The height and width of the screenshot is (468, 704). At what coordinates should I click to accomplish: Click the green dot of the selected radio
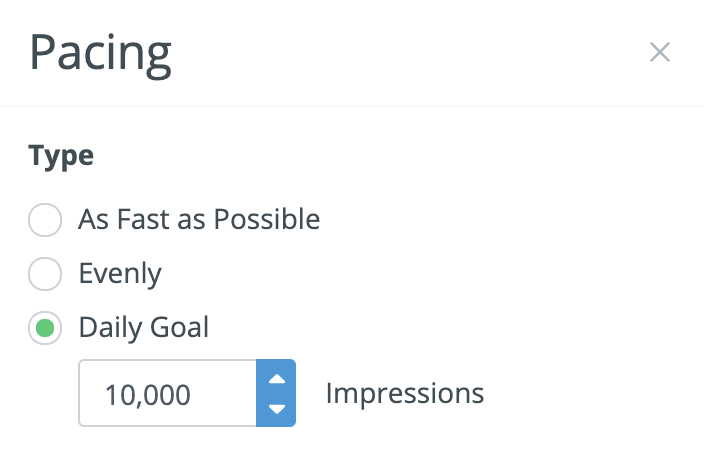pos(45,327)
